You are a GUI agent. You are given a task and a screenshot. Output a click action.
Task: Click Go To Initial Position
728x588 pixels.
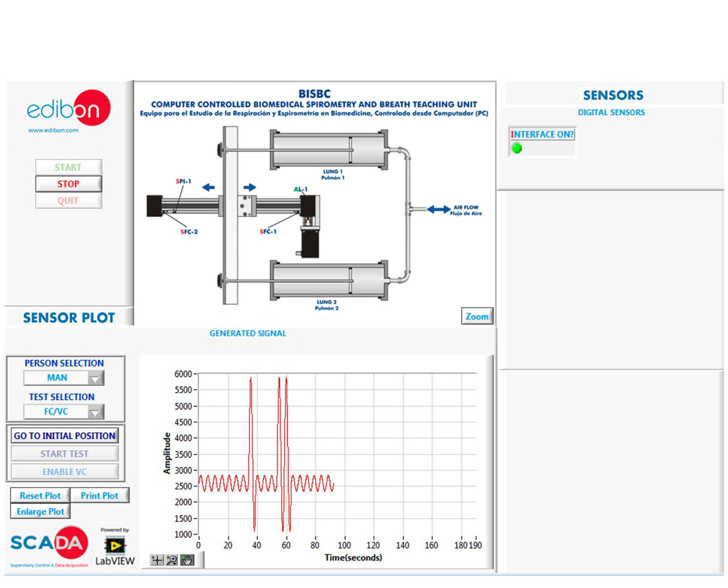pos(65,436)
